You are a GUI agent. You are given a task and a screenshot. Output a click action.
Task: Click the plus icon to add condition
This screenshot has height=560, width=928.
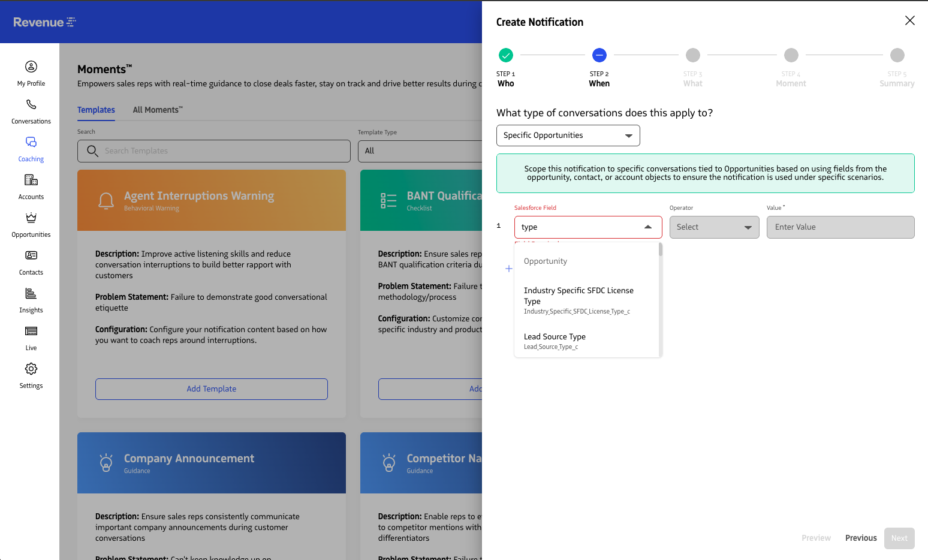tap(508, 269)
